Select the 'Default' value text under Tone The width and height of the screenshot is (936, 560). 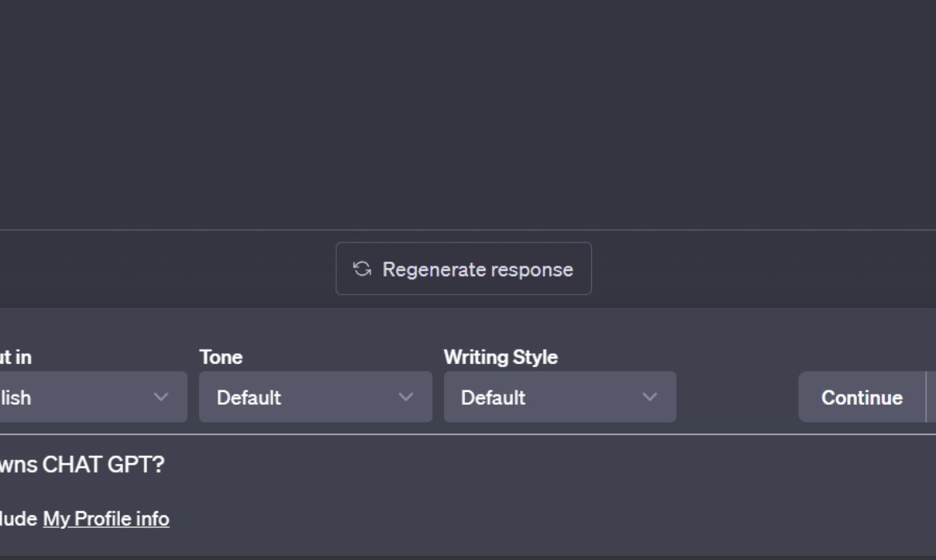[248, 398]
